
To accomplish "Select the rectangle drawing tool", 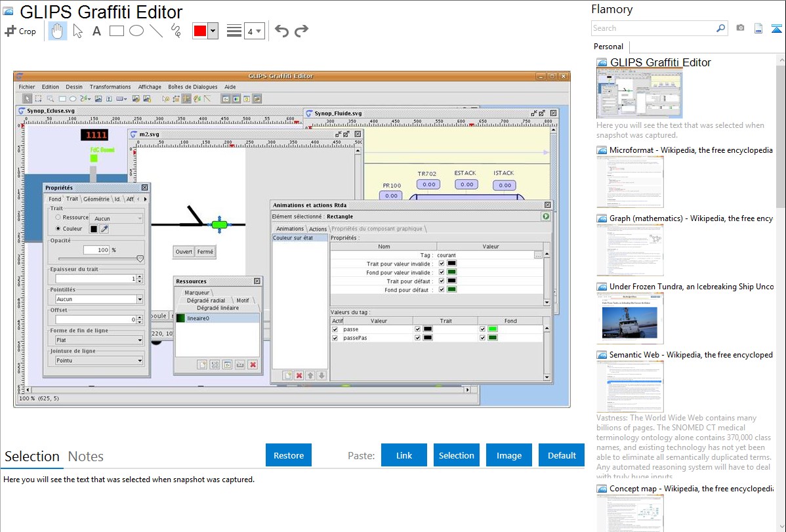I will point(116,31).
